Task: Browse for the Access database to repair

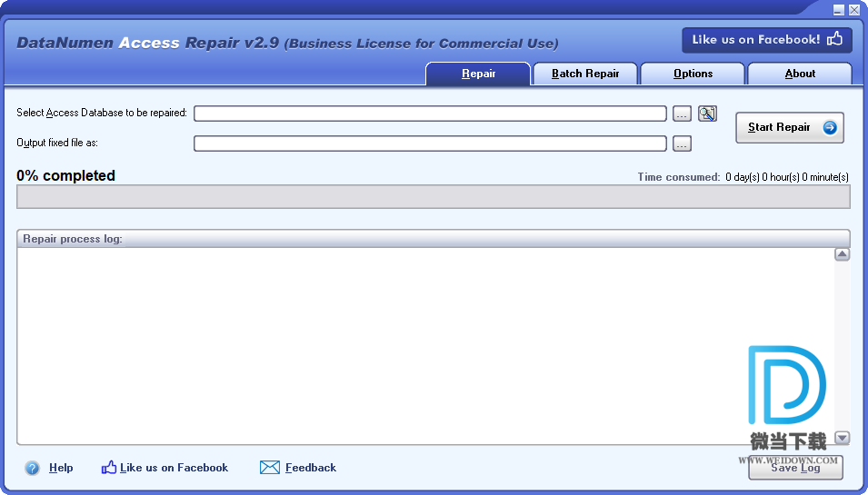Action: point(682,114)
